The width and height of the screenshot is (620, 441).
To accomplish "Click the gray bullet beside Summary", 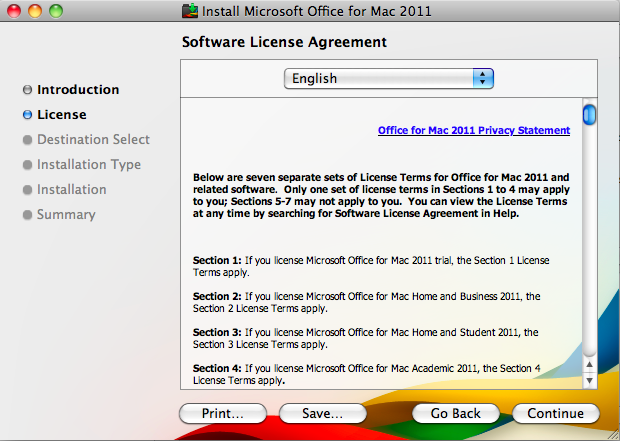I will click(27, 215).
